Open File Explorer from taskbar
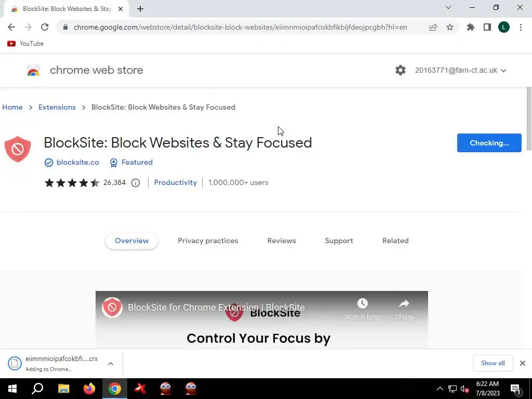Viewport: 532px width, 399px height. point(64,389)
